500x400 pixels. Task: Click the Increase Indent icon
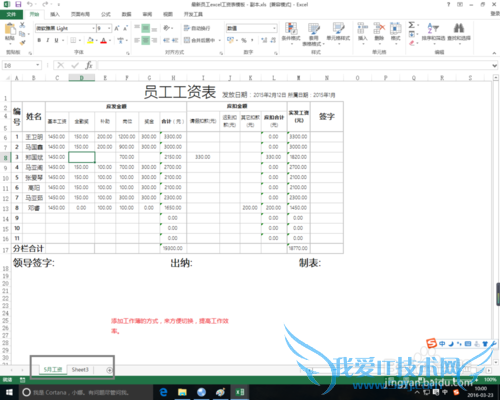point(175,40)
